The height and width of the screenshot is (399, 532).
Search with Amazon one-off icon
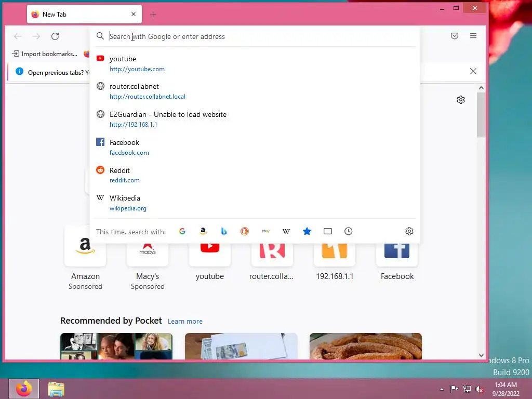tap(203, 231)
